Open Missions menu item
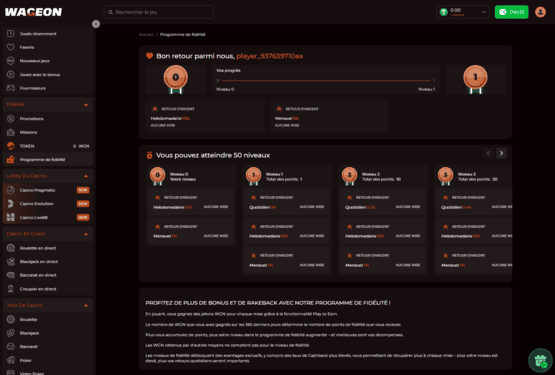This screenshot has height=375, width=555. [48, 132]
